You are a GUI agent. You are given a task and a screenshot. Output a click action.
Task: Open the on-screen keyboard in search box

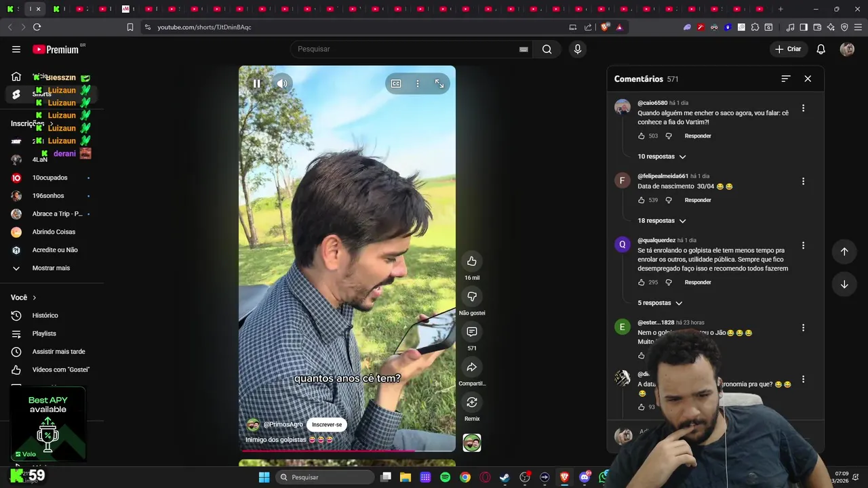tap(524, 49)
